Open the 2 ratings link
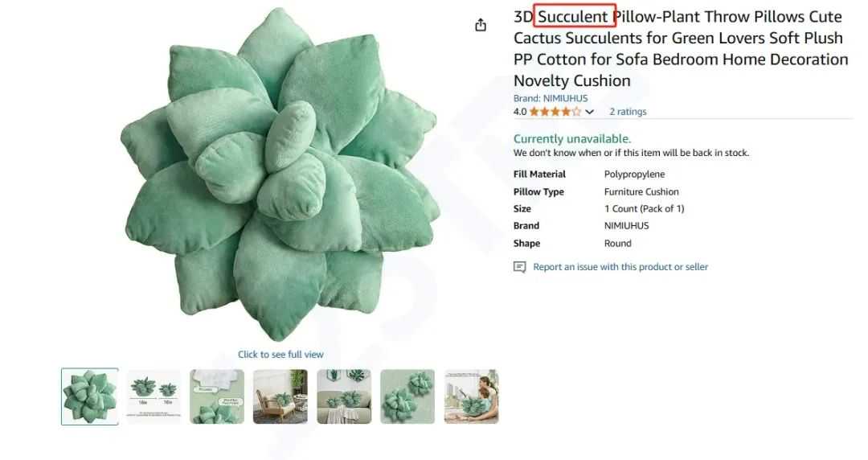The height and width of the screenshot is (460, 868). pyautogui.click(x=628, y=112)
